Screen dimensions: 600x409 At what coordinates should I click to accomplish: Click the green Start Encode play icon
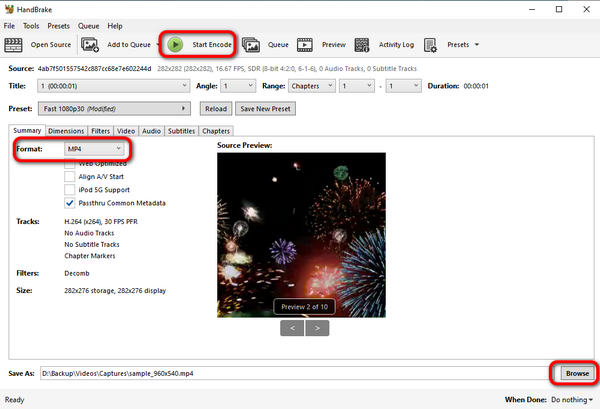point(175,45)
